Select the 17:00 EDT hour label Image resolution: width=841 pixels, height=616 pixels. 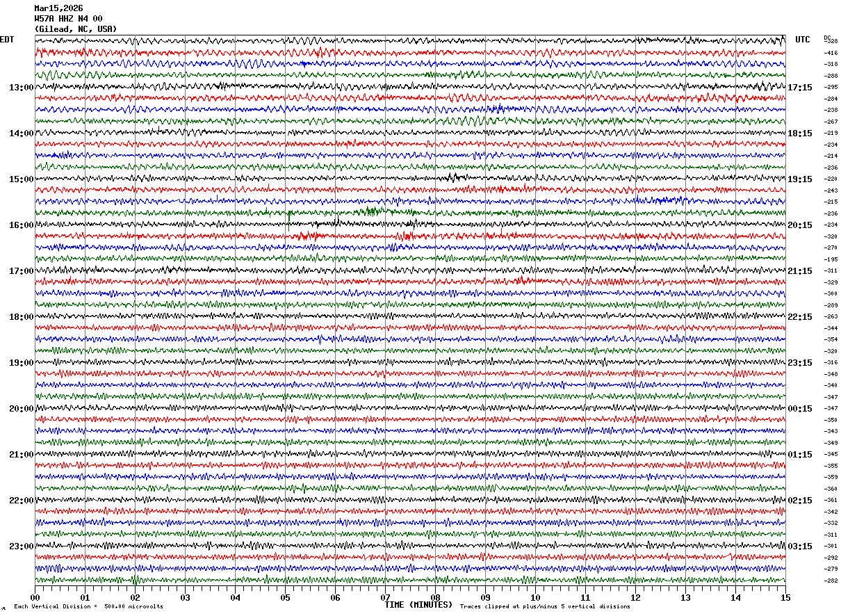(x=22, y=271)
